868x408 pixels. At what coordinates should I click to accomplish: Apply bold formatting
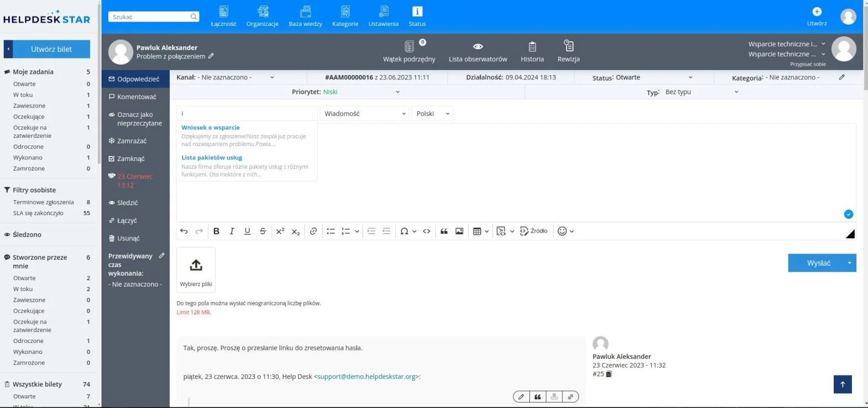point(216,231)
